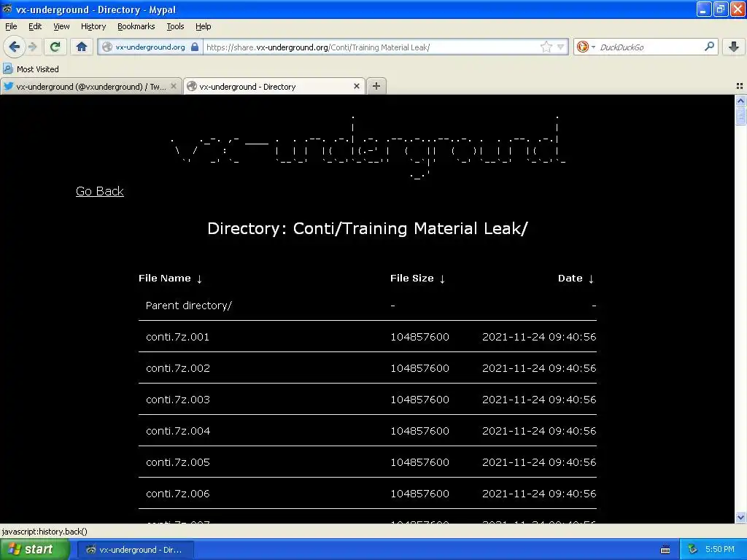Sort by Date column
The image size is (747, 560).
tap(576, 278)
